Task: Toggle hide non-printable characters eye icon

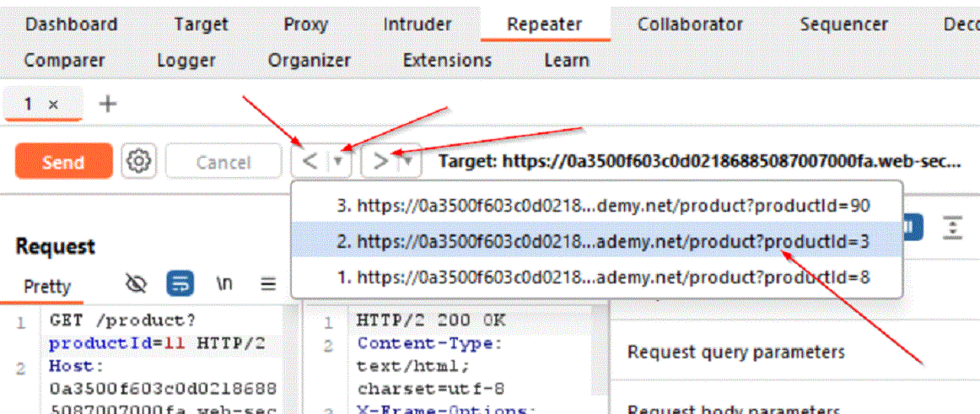Action: point(136,284)
